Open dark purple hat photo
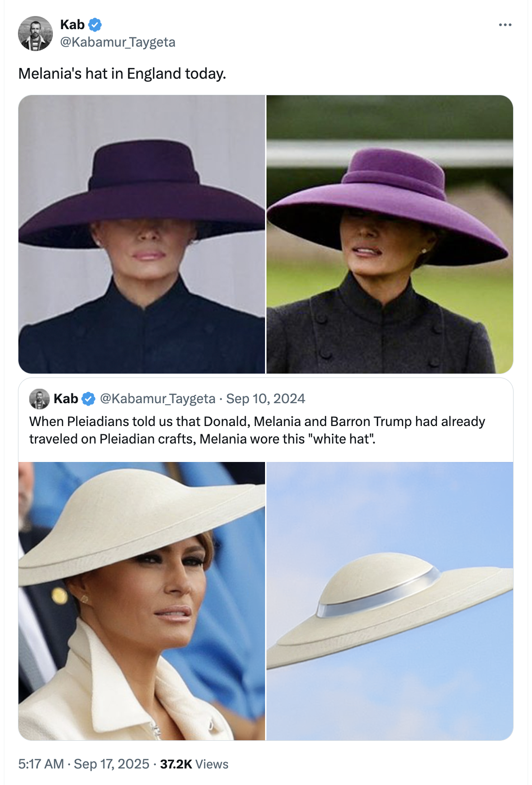 142,234
